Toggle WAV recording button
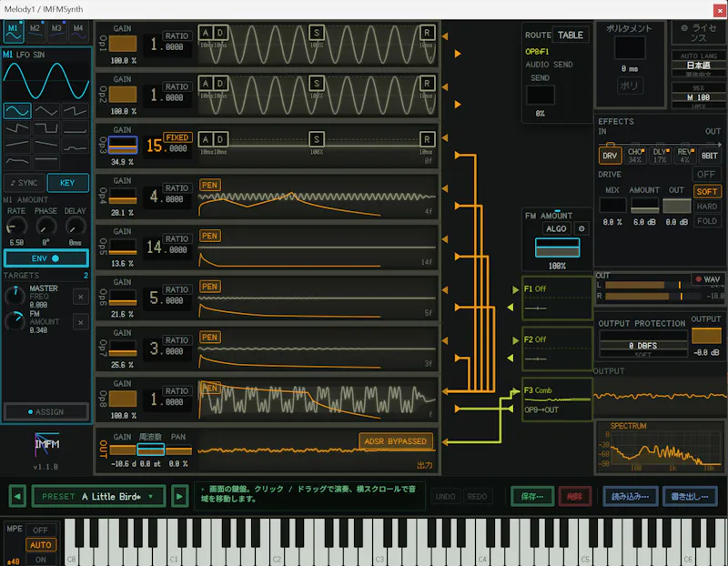This screenshot has width=728, height=566. pos(707,279)
